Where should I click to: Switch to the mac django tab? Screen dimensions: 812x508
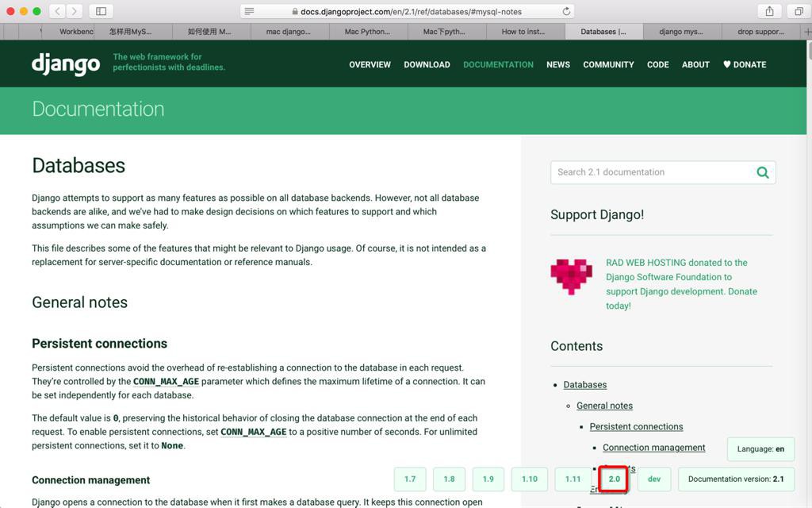coord(289,32)
